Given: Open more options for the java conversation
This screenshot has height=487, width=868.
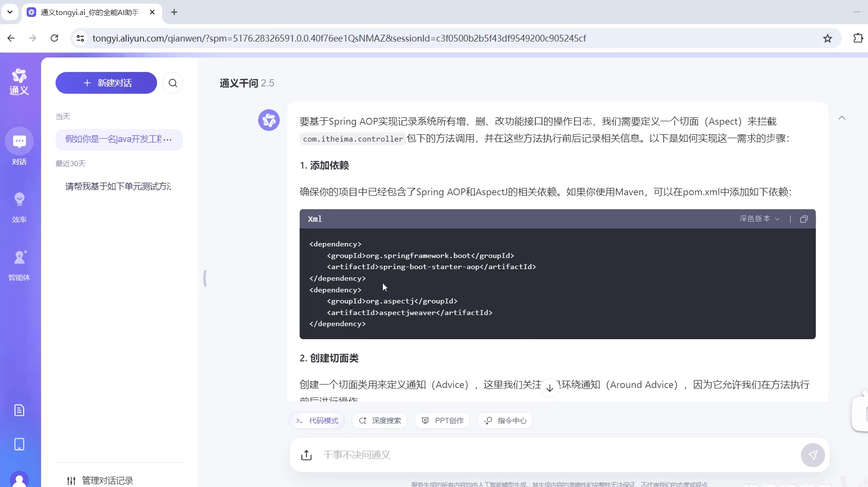Looking at the screenshot, I should pos(168,139).
